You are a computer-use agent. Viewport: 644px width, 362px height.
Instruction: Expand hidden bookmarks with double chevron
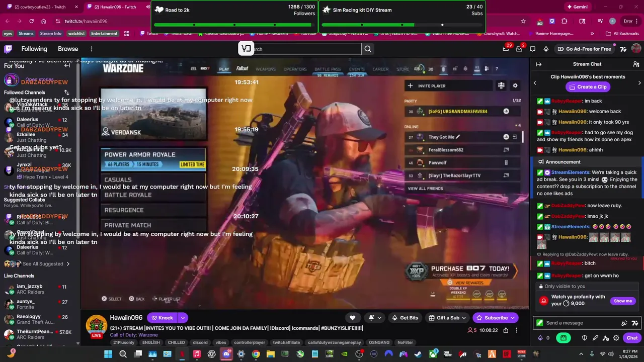[592, 34]
